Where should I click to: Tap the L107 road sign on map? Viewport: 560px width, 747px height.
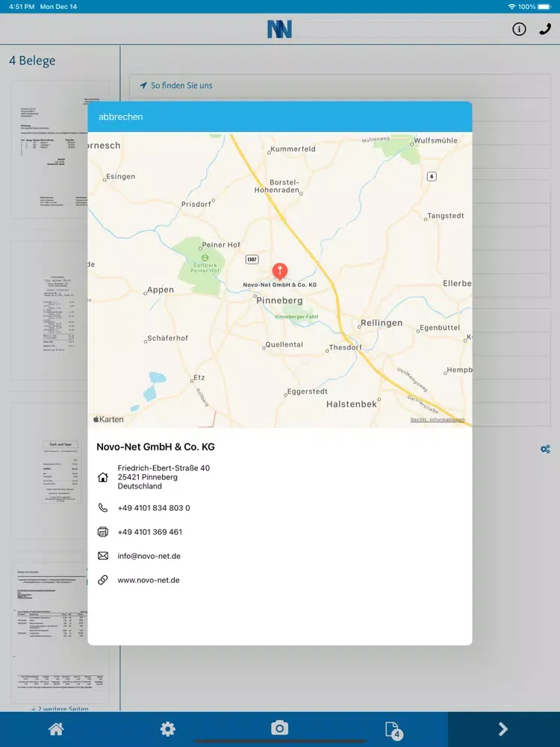click(x=252, y=260)
